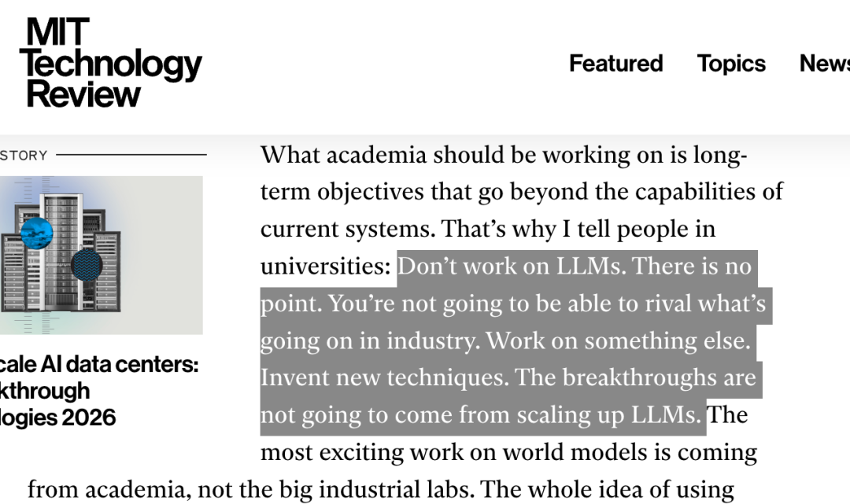Click the phrase "world models" in the article
The height and width of the screenshot is (504, 850).
546,452
